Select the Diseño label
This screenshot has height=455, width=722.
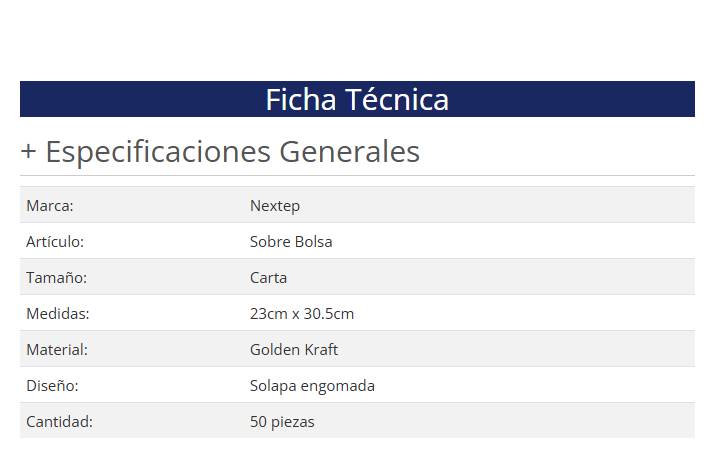pos(52,386)
